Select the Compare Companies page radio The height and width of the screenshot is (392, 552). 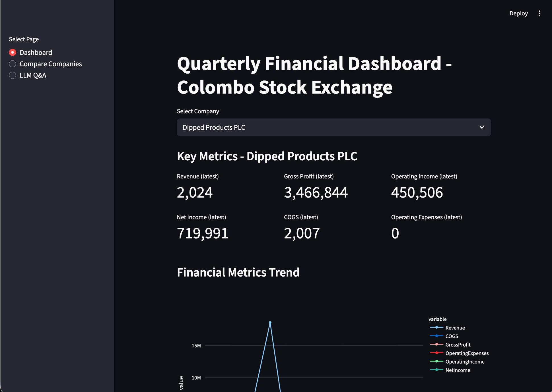click(13, 64)
